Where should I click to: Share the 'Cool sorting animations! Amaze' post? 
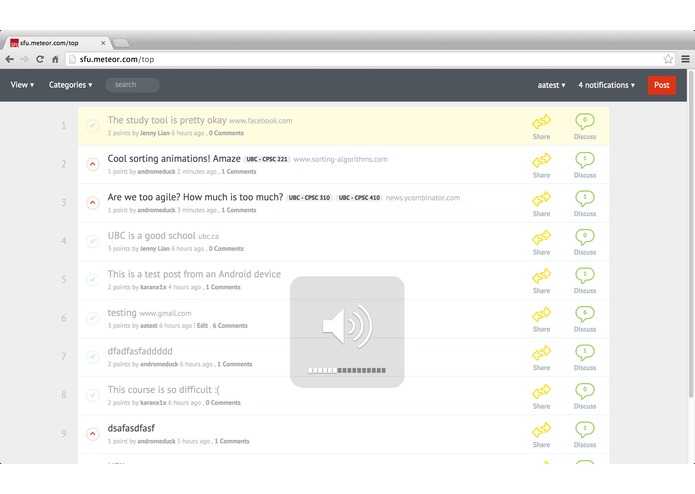tap(542, 160)
